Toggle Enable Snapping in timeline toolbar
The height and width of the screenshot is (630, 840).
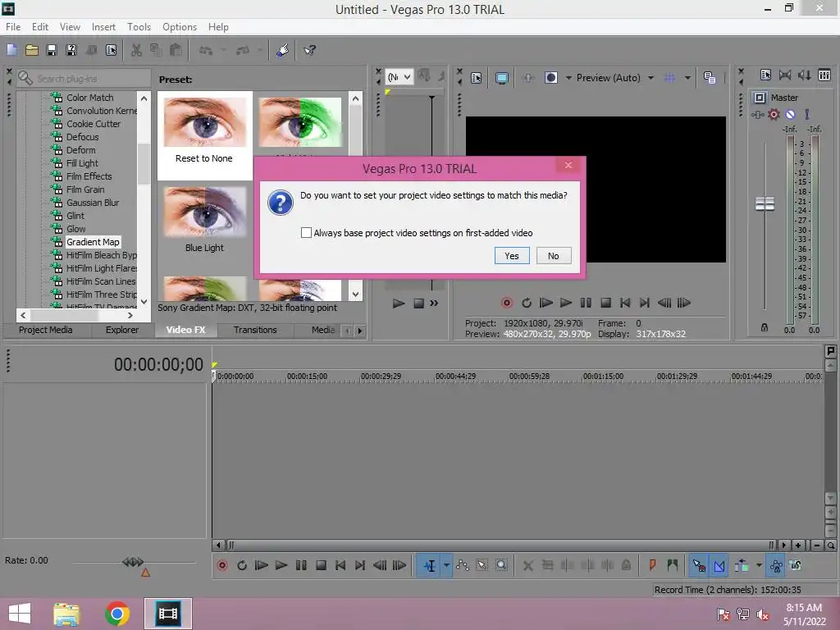(x=699, y=566)
